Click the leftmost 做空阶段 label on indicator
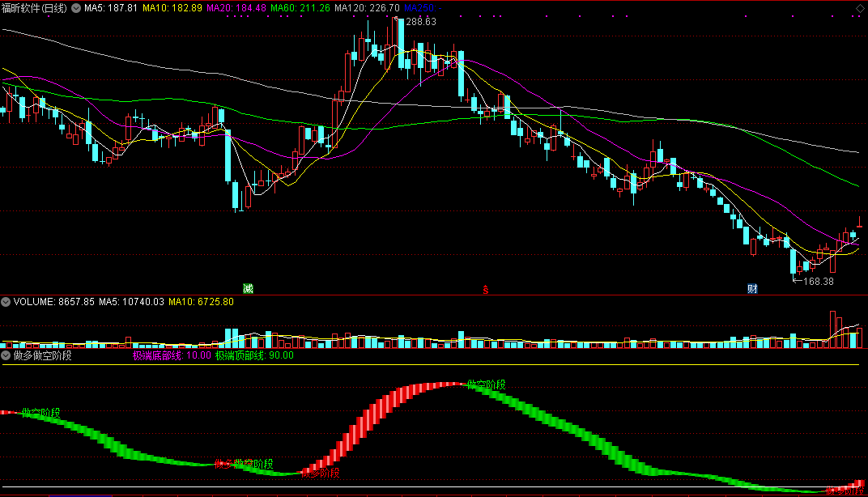The height and width of the screenshot is (497, 868). click(x=41, y=413)
